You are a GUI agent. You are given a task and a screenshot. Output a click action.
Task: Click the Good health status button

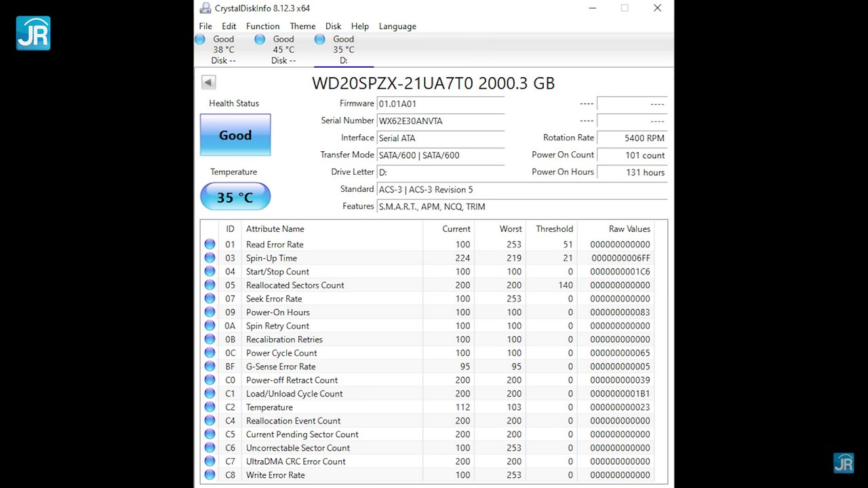(235, 136)
